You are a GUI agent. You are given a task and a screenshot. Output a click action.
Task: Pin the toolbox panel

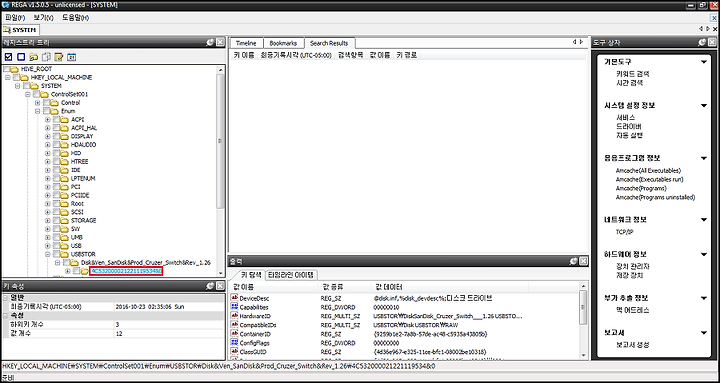point(702,42)
